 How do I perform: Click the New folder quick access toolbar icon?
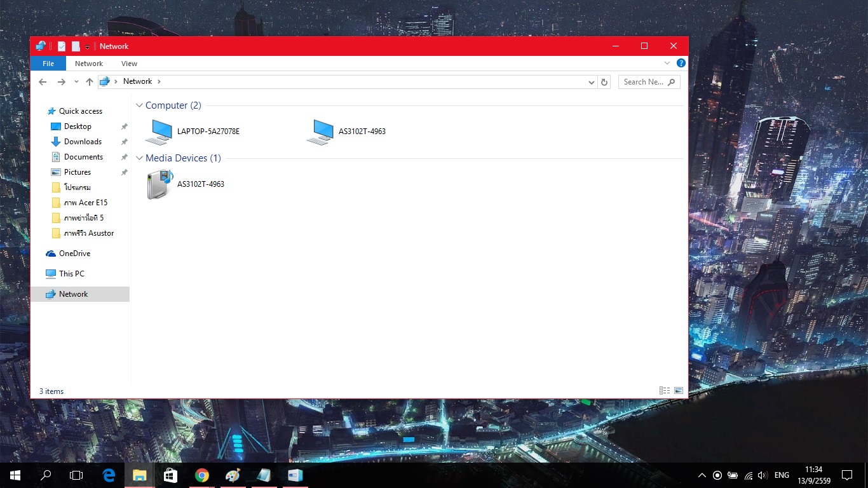point(76,46)
